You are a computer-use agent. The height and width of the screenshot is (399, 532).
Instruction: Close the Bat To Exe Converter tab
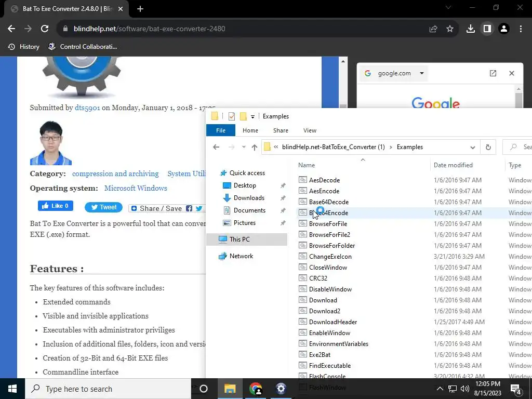click(x=121, y=9)
